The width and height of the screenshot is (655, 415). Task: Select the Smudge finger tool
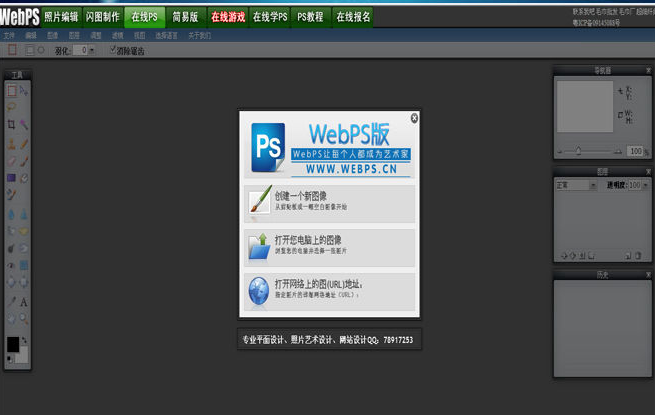coord(11,231)
